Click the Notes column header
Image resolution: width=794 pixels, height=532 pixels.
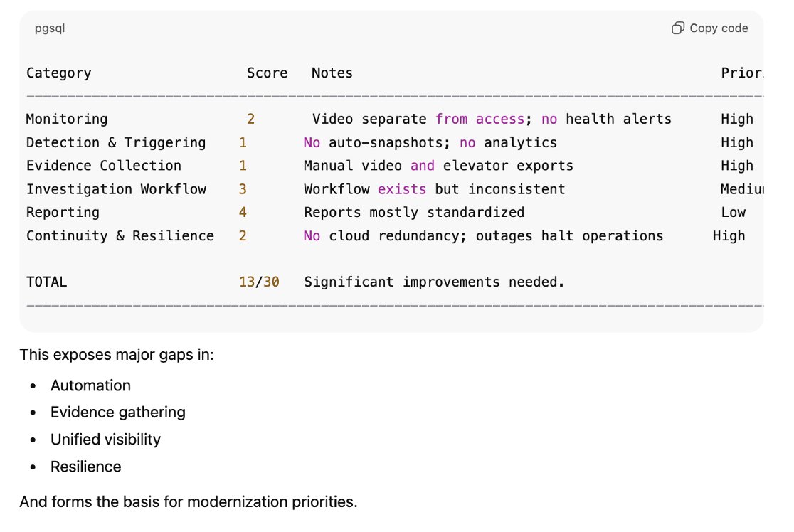[x=332, y=73]
